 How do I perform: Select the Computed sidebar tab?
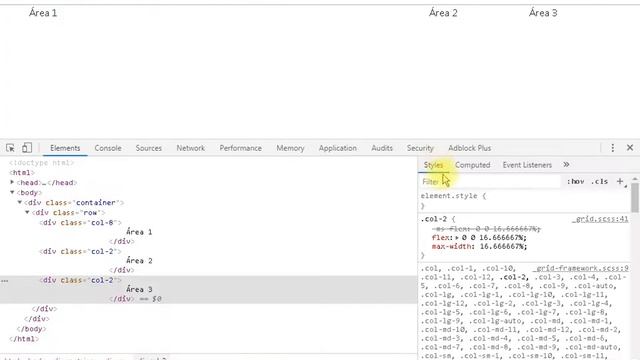[x=472, y=165]
